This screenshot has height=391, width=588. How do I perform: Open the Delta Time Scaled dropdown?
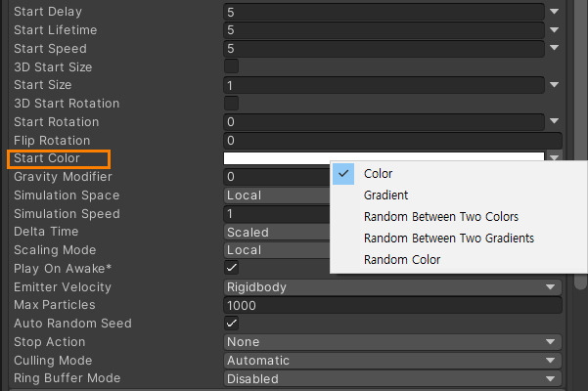click(277, 233)
